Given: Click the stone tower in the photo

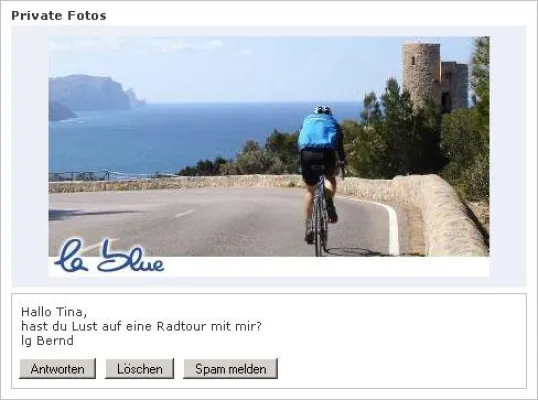Looking at the screenshot, I should click(422, 74).
